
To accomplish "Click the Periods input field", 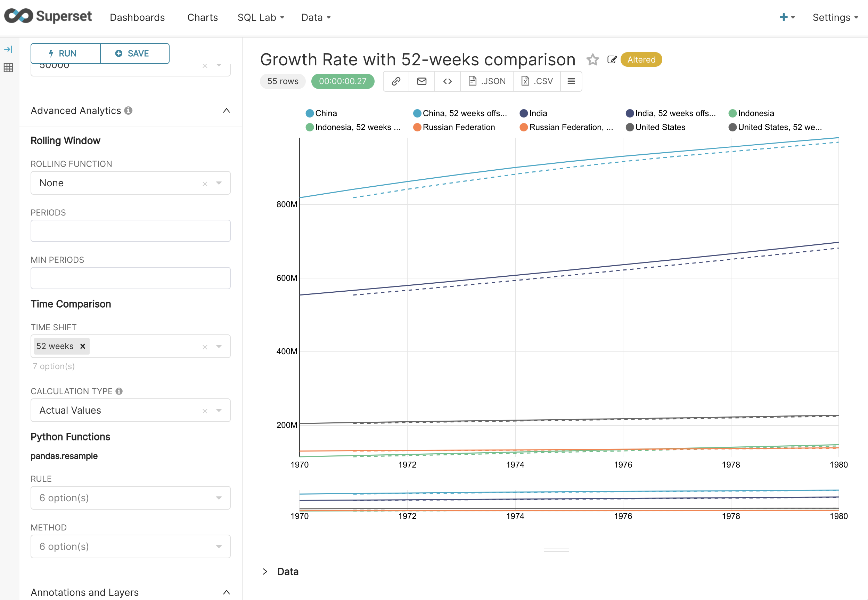I will pyautogui.click(x=130, y=231).
